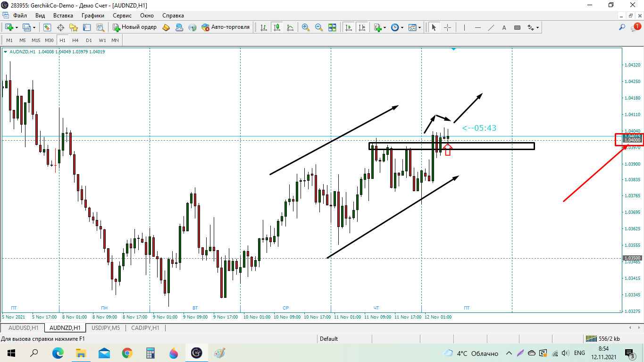Click the Tile Windows icon
The width and height of the screenshot is (644, 362).
(332, 27)
